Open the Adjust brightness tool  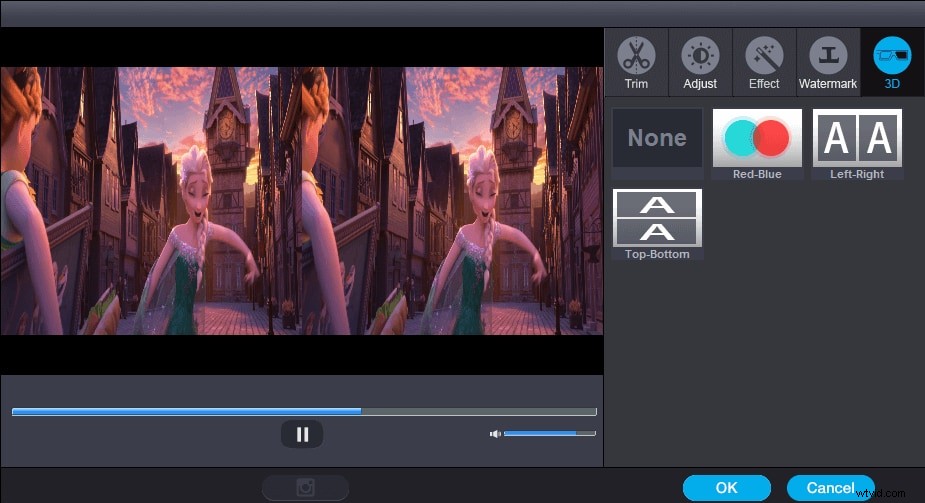click(x=700, y=63)
